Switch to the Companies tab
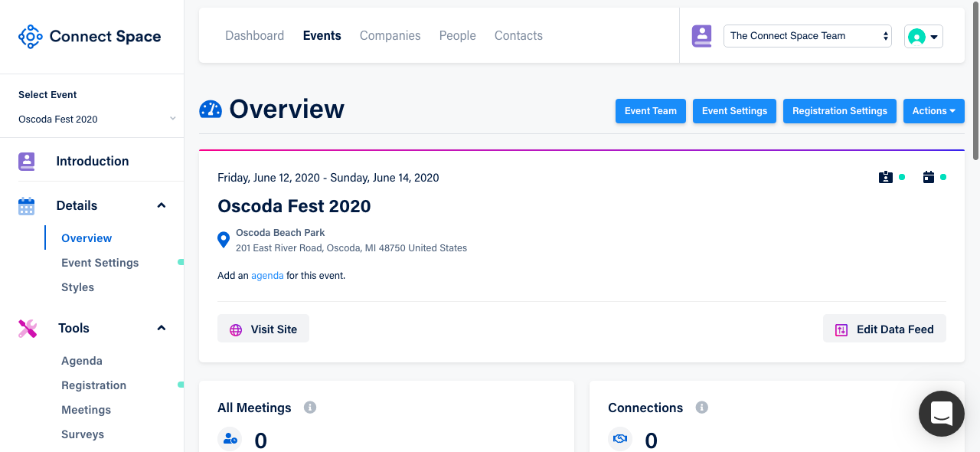The height and width of the screenshot is (452, 980). (390, 36)
